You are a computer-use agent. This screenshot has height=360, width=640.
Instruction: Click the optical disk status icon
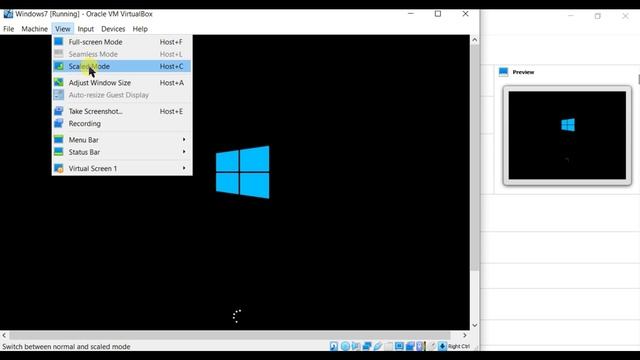coord(345,346)
